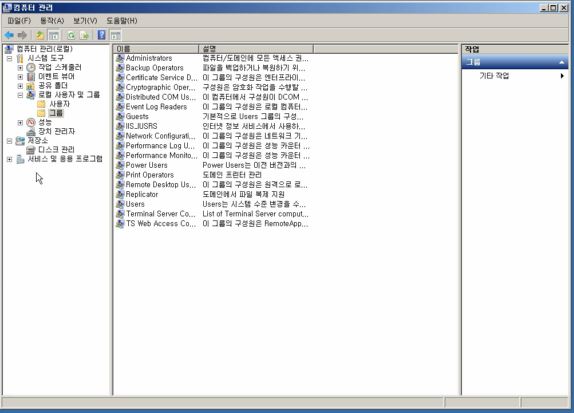Click the 컴퓨터 관리(로컬) root icon
Screen dimensions: 574x413
click(10, 49)
